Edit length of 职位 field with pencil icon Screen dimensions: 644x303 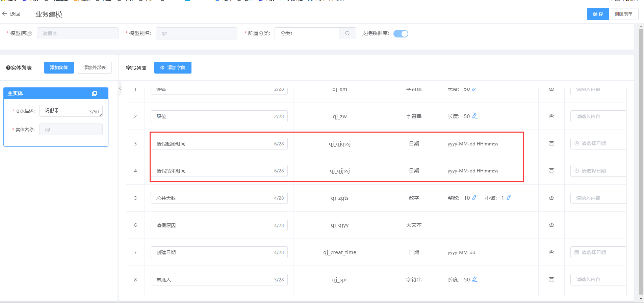click(475, 116)
